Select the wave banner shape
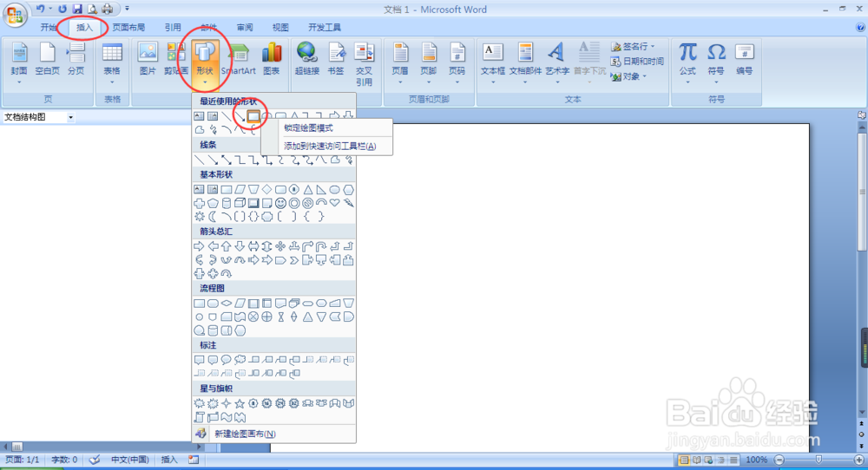 [227, 417]
